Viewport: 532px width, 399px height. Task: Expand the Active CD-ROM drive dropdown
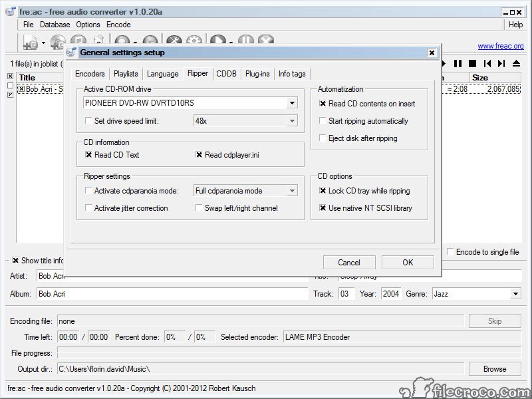tap(292, 103)
